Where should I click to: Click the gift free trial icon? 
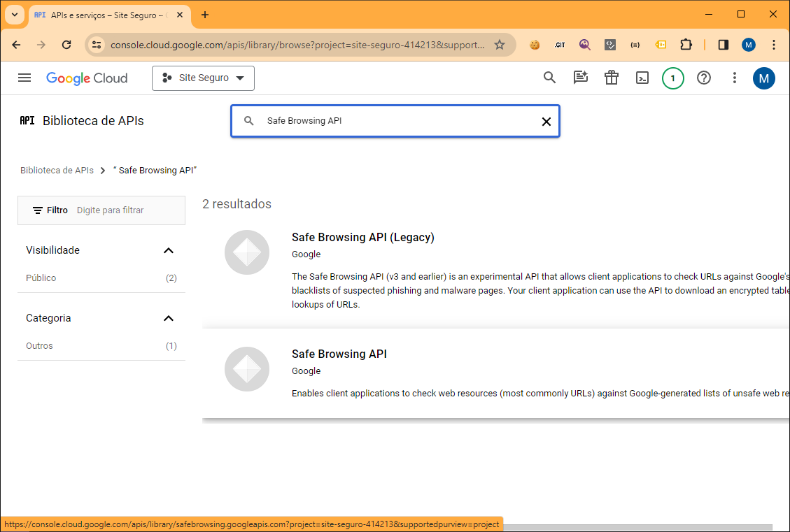pos(611,78)
